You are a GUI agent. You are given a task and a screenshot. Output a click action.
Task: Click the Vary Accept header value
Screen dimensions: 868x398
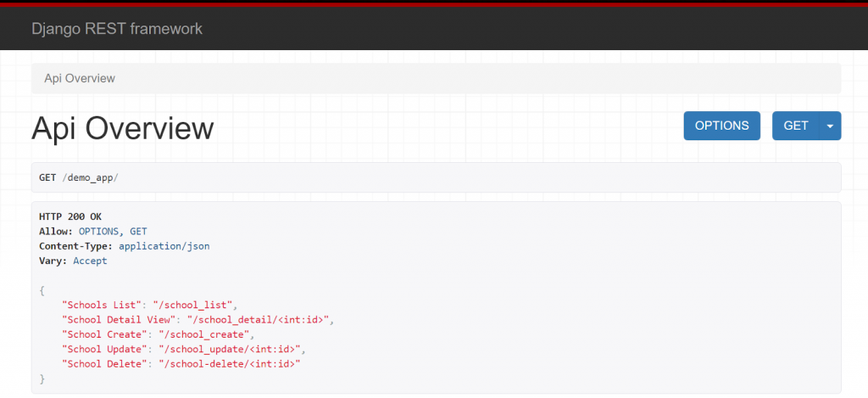(x=90, y=261)
